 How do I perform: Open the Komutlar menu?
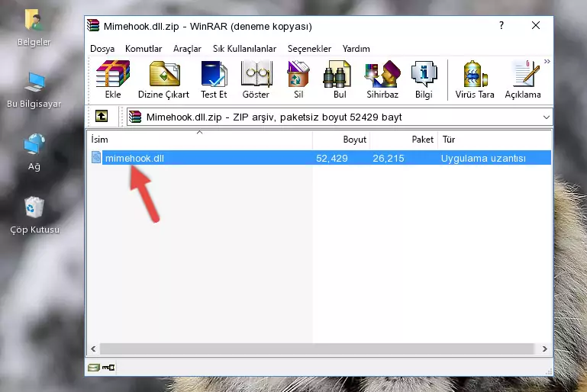(144, 49)
